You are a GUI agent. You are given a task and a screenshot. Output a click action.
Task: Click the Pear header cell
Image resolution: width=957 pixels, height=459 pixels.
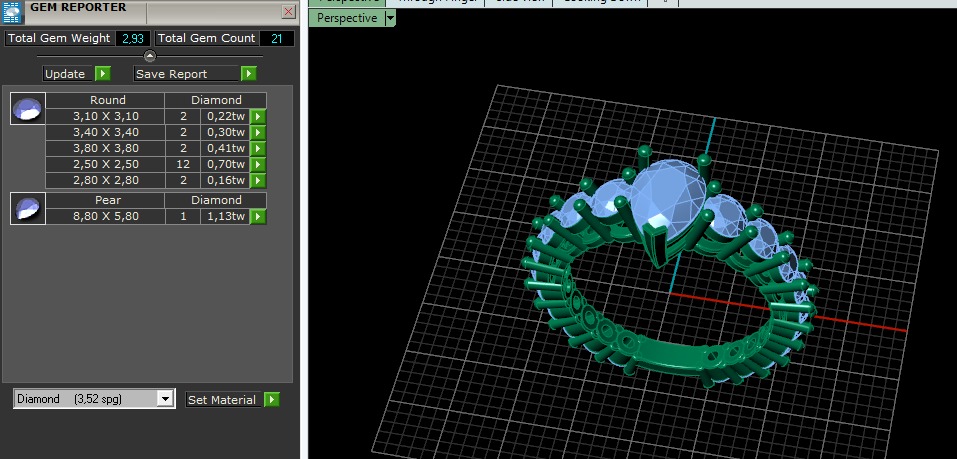(x=106, y=200)
